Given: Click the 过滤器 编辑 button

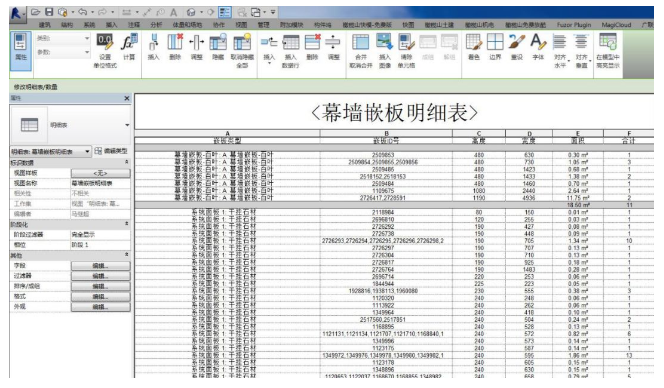Looking at the screenshot, I should [x=100, y=276].
